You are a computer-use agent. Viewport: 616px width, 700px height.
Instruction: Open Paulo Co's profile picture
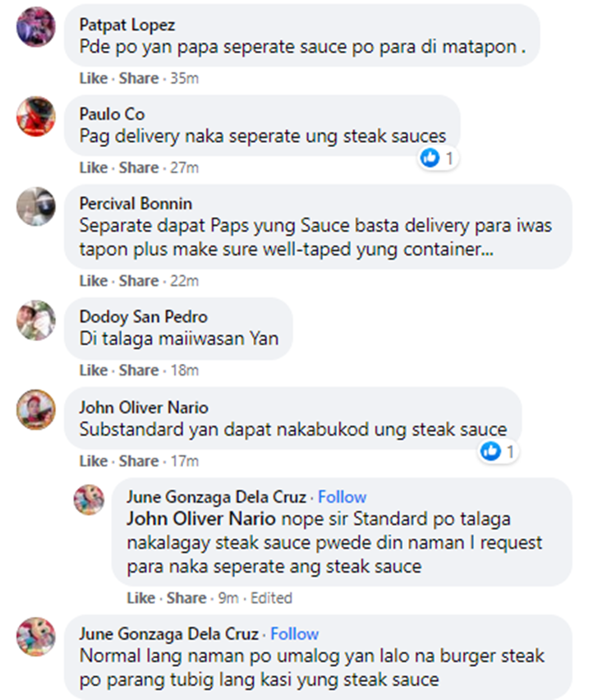36,117
